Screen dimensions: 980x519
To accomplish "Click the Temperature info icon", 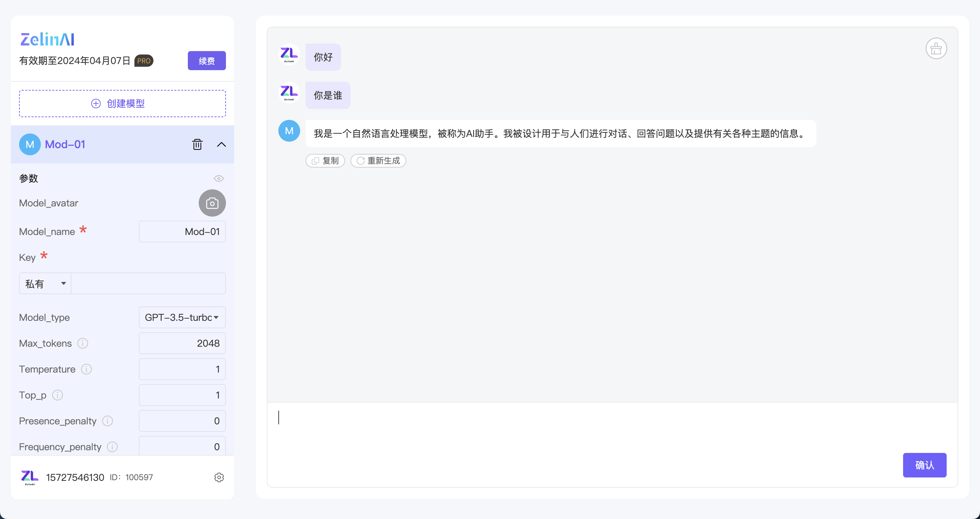I will tap(86, 369).
